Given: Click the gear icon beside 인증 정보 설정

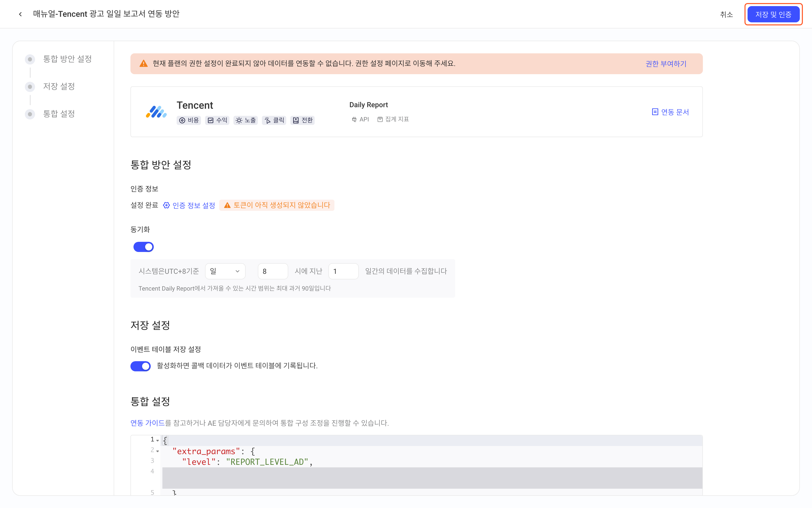Looking at the screenshot, I should tap(166, 205).
